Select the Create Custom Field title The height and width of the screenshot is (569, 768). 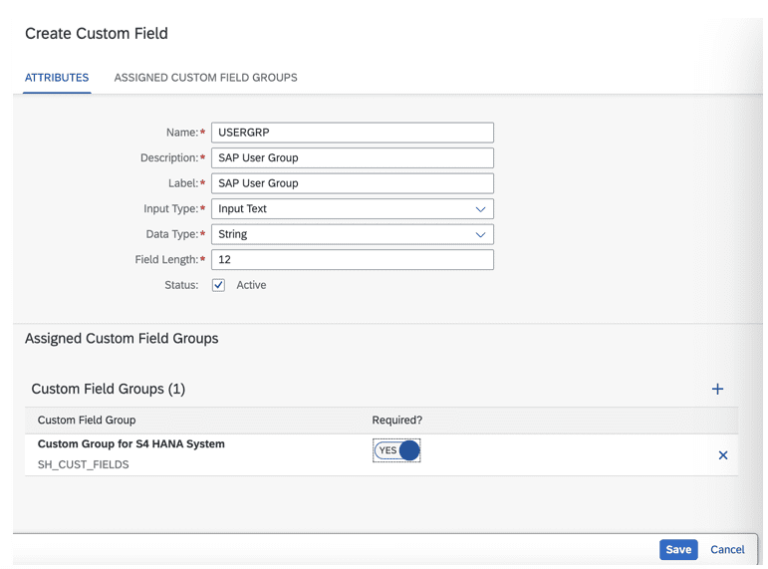[x=96, y=33]
